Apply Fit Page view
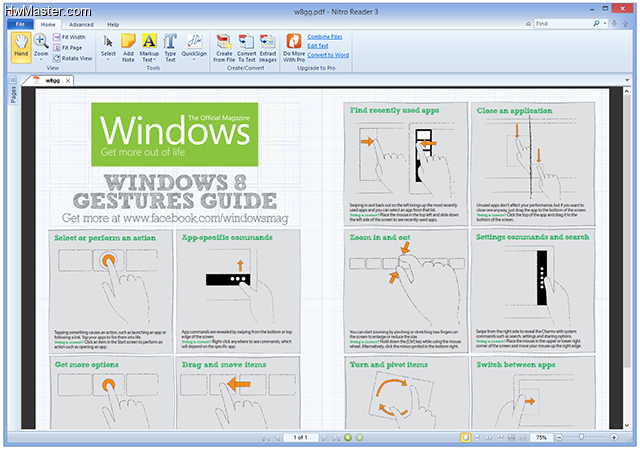 (68, 48)
